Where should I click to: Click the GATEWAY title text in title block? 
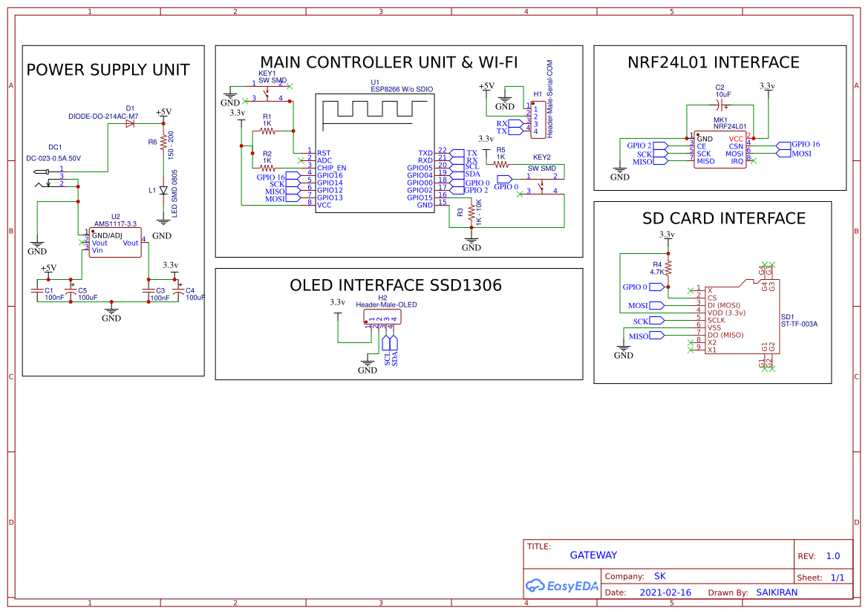pos(593,555)
